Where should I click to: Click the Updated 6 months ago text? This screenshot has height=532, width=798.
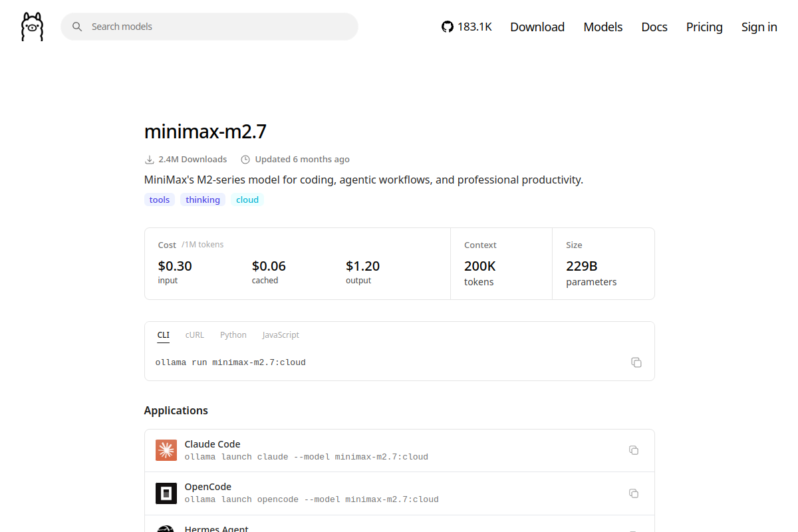pos(303,160)
